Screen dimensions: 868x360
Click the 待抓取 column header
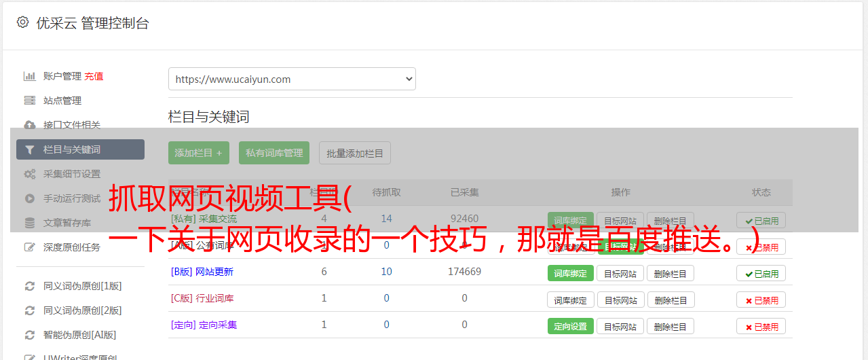tap(387, 192)
